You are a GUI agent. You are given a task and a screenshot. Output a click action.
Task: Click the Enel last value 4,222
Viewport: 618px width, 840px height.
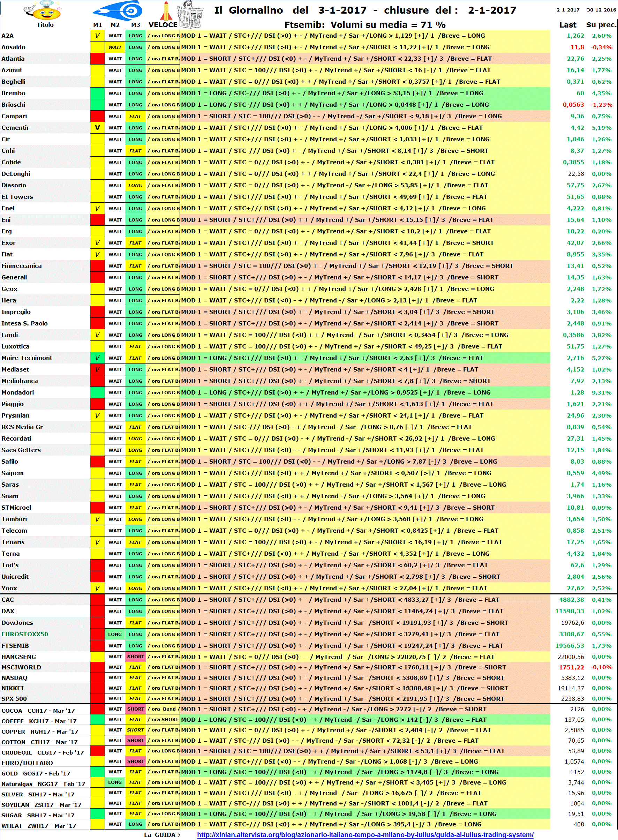coord(575,208)
